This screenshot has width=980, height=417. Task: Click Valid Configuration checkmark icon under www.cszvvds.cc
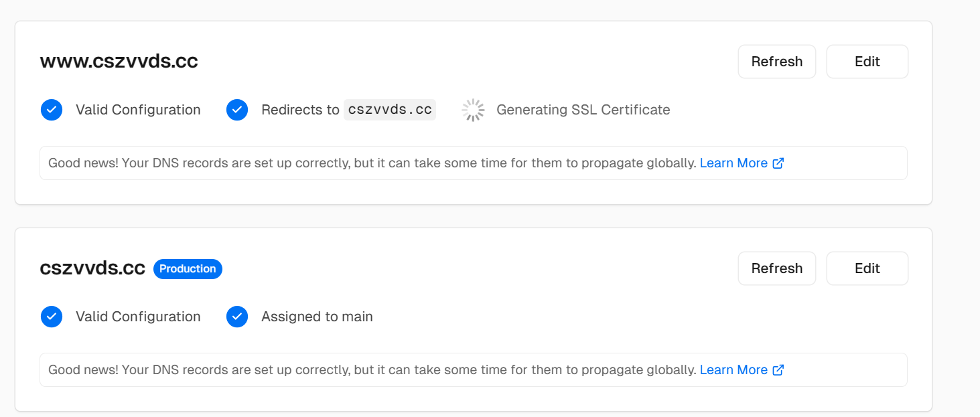click(x=52, y=110)
